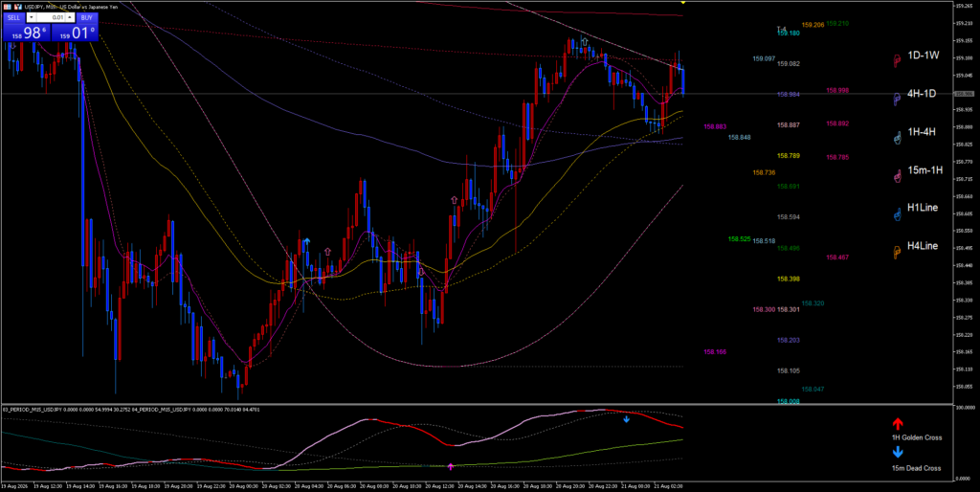980x492 pixels.
Task: Click the green 158.691 price label
Action: [x=789, y=187]
